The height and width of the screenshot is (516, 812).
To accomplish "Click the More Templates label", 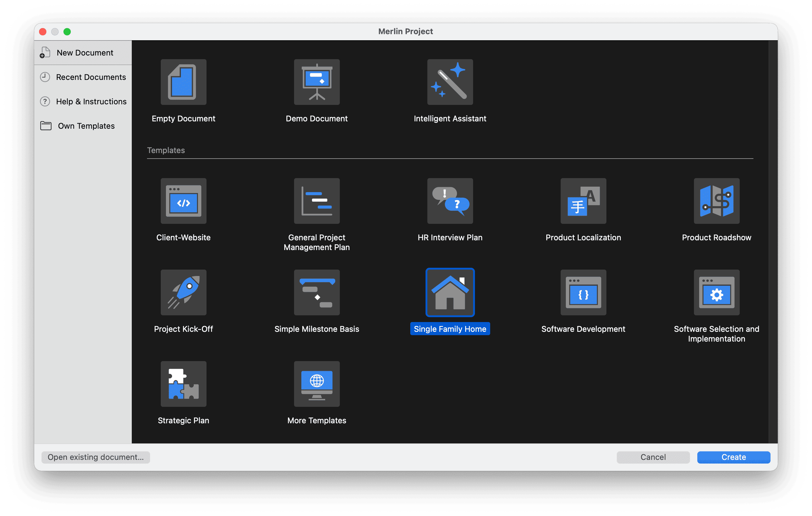I will point(317,421).
